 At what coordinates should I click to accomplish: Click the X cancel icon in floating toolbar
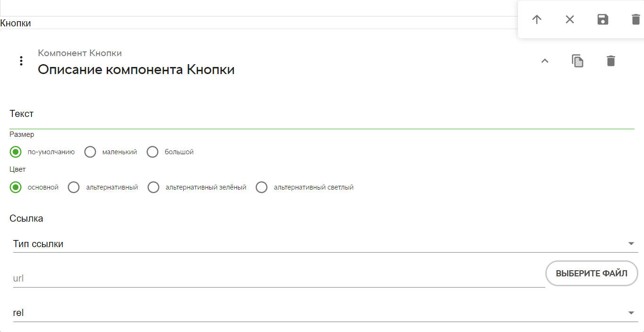[x=570, y=19]
